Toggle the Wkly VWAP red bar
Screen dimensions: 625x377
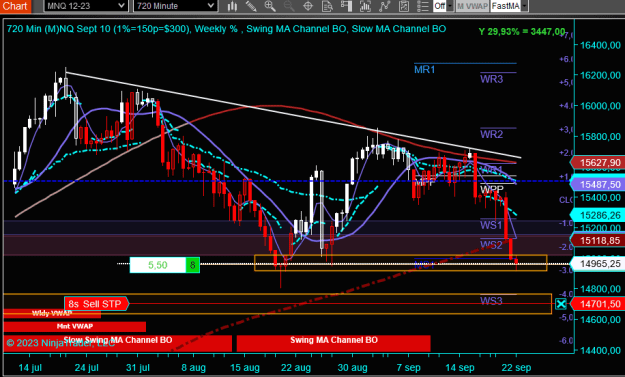52,314
